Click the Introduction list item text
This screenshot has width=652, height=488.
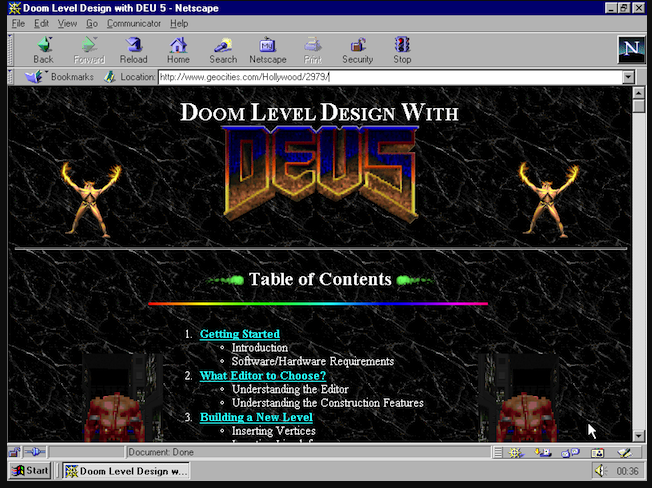click(x=260, y=348)
